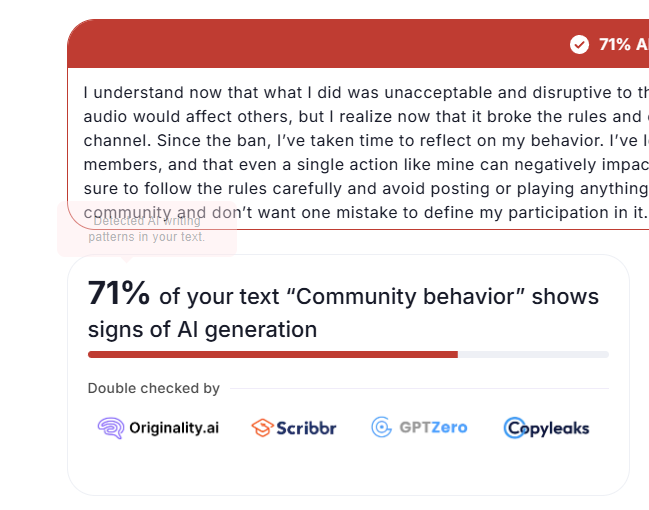
Task: Click the "Double checked by" label
Action: (154, 388)
